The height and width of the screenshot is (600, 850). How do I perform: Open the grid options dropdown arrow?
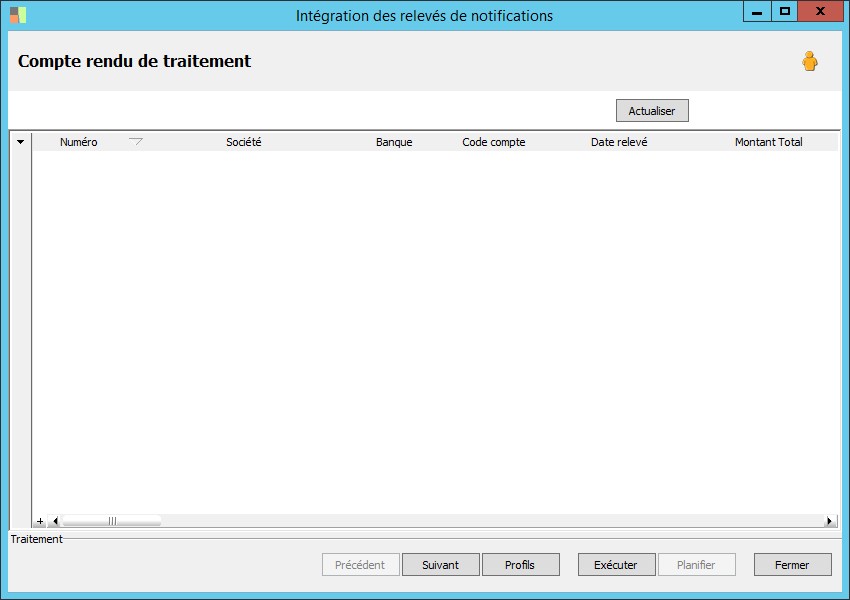tap(20, 142)
